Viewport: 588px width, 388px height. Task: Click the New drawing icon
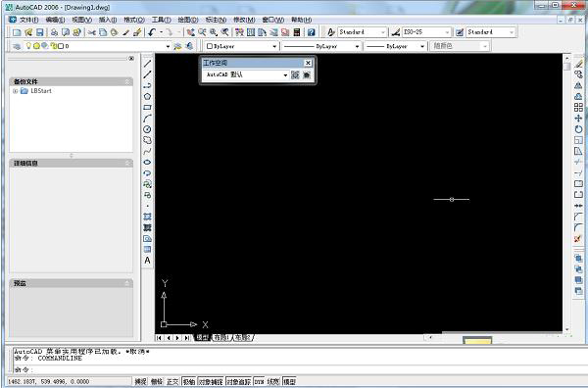point(17,32)
